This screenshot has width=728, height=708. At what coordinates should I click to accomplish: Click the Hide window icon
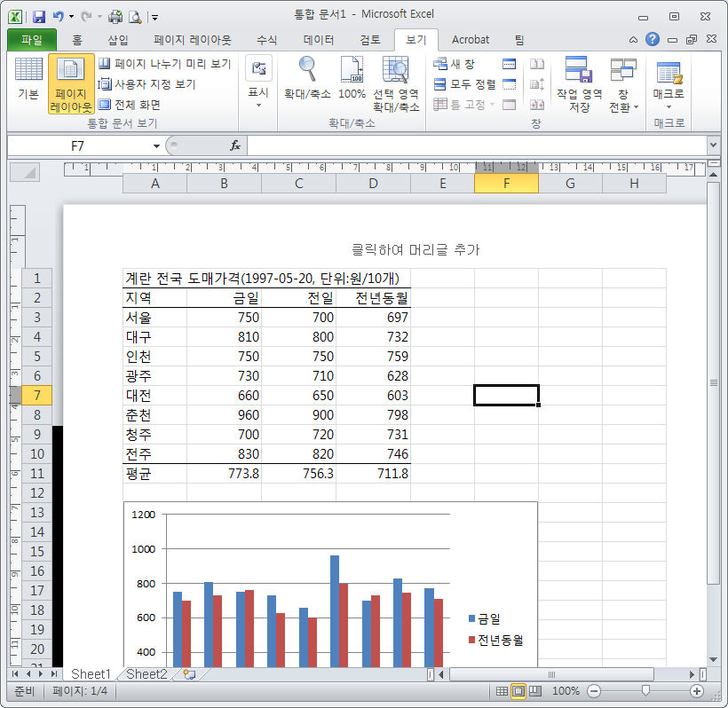tap(510, 84)
